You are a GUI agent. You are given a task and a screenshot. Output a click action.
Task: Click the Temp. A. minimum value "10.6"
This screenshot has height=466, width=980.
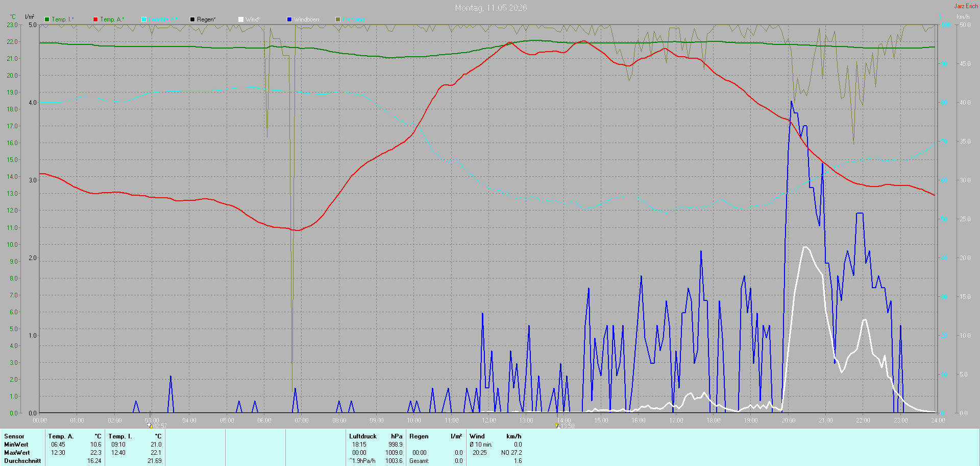96,445
